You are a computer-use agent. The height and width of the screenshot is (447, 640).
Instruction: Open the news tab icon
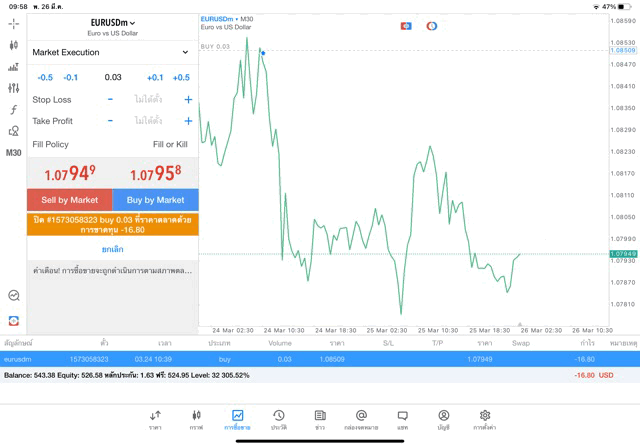[320, 420]
